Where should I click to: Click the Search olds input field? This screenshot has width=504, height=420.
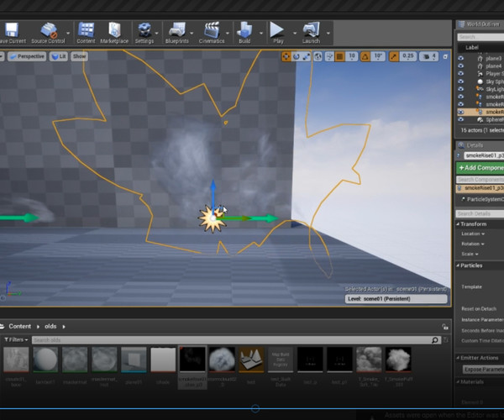click(232, 340)
